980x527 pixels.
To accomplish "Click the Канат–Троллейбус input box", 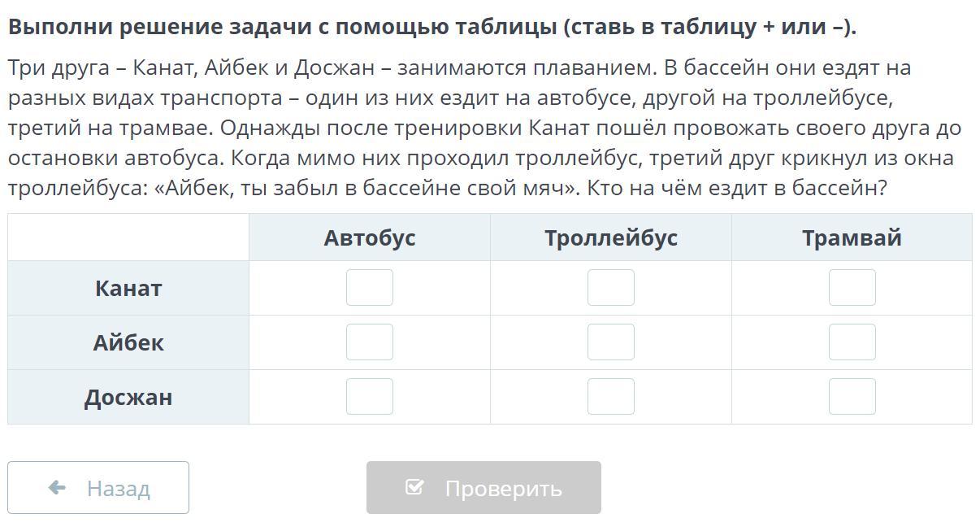I will [611, 288].
